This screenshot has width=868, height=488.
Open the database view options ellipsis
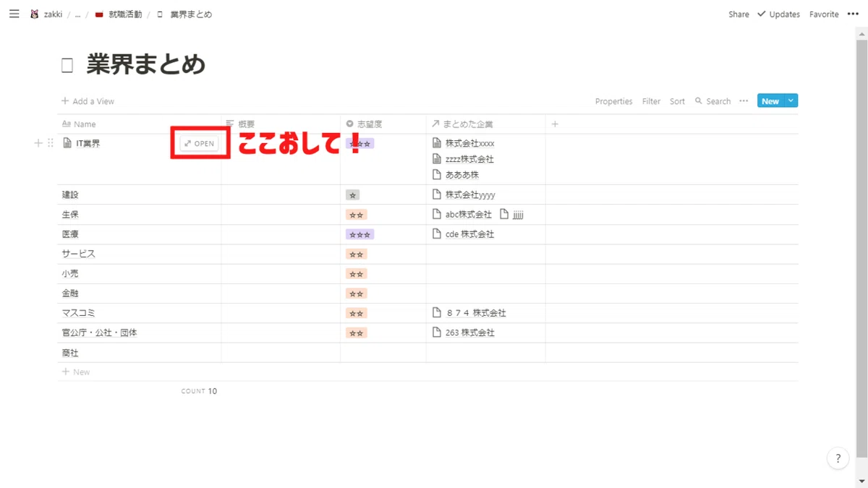click(x=744, y=101)
